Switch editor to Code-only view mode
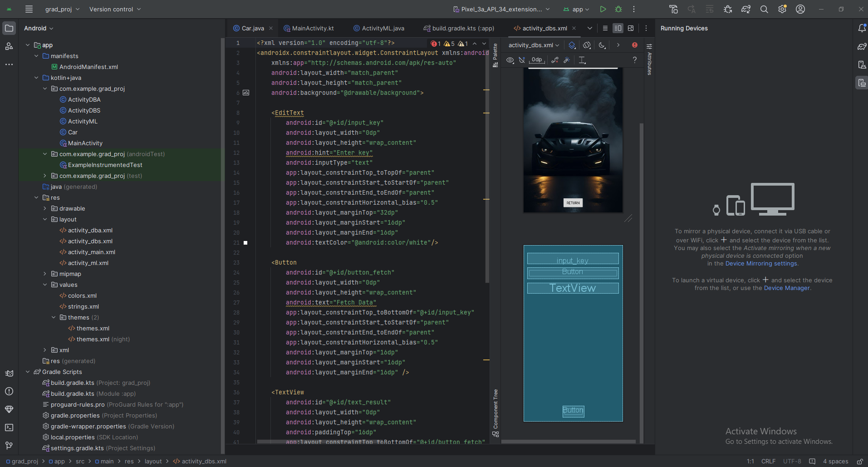 [x=605, y=28]
